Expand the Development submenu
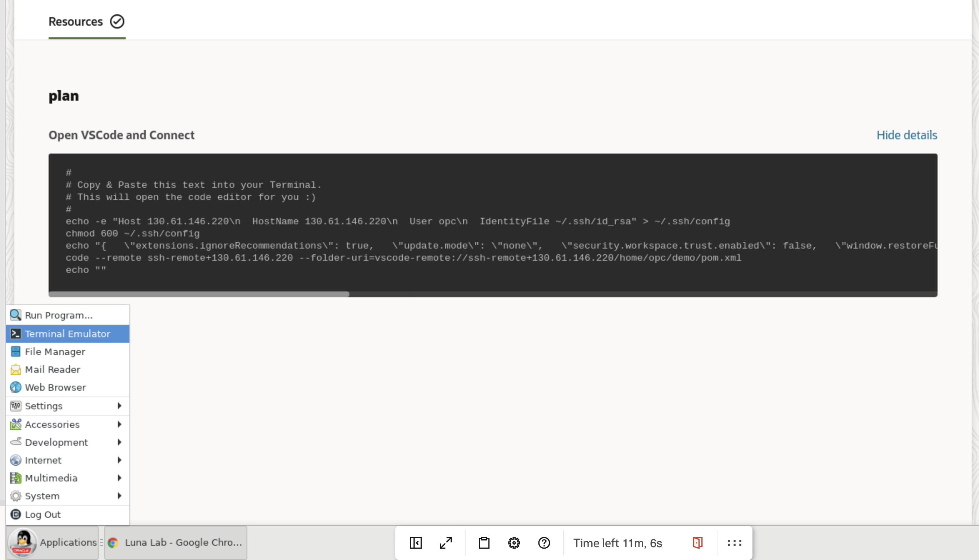 point(56,442)
